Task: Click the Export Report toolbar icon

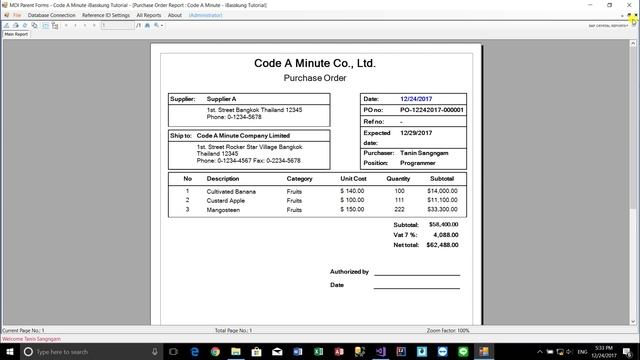Action: [7, 25]
